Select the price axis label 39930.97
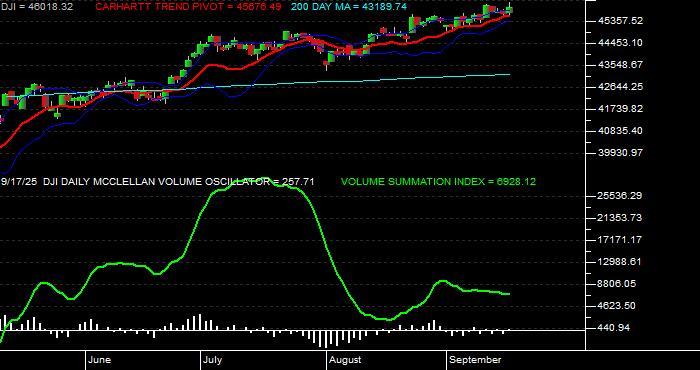The height and width of the screenshot is (370, 700). point(620,153)
